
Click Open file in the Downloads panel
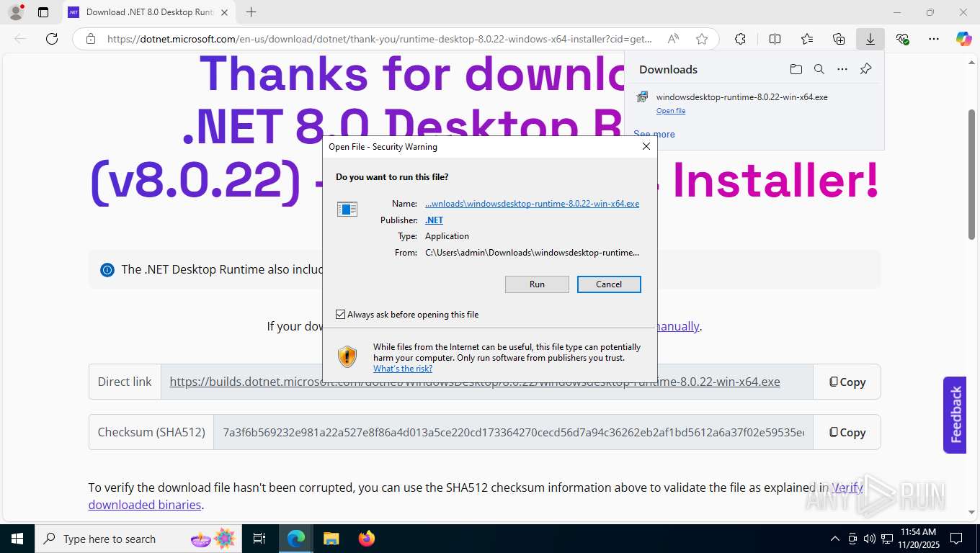coord(671,111)
